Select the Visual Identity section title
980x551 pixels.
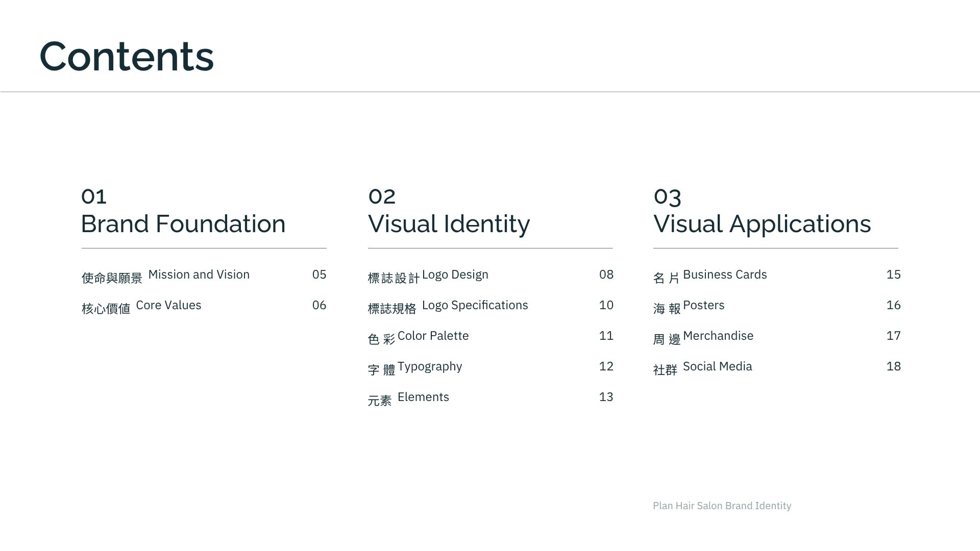pos(449,224)
